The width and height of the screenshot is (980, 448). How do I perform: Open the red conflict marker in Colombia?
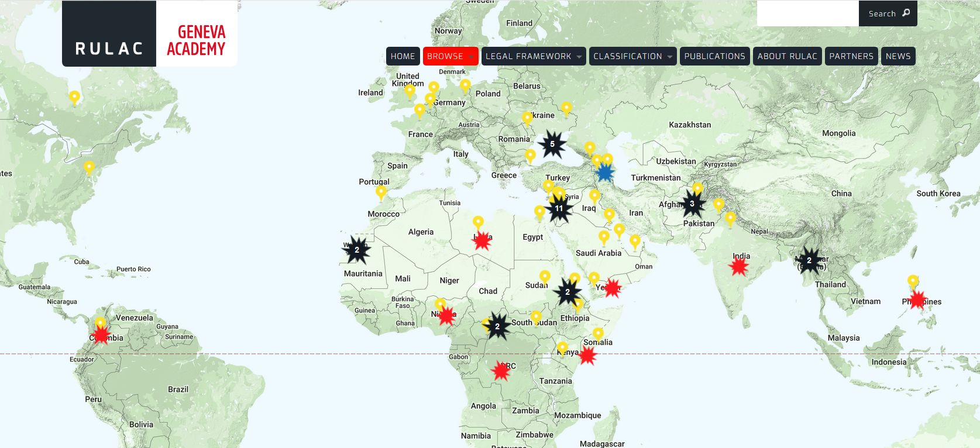[x=101, y=335]
